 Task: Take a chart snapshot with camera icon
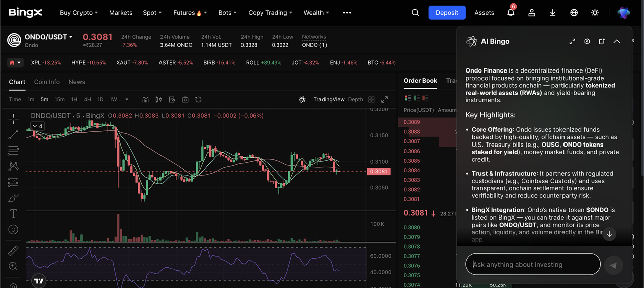tap(185, 99)
